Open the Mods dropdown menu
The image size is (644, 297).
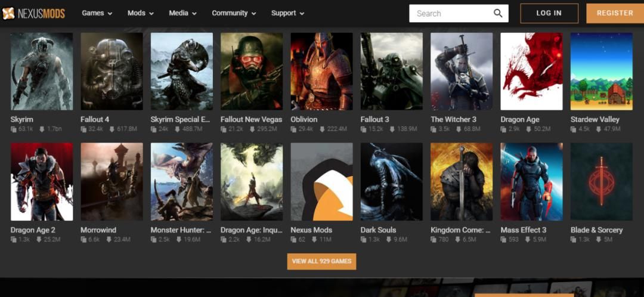(140, 13)
